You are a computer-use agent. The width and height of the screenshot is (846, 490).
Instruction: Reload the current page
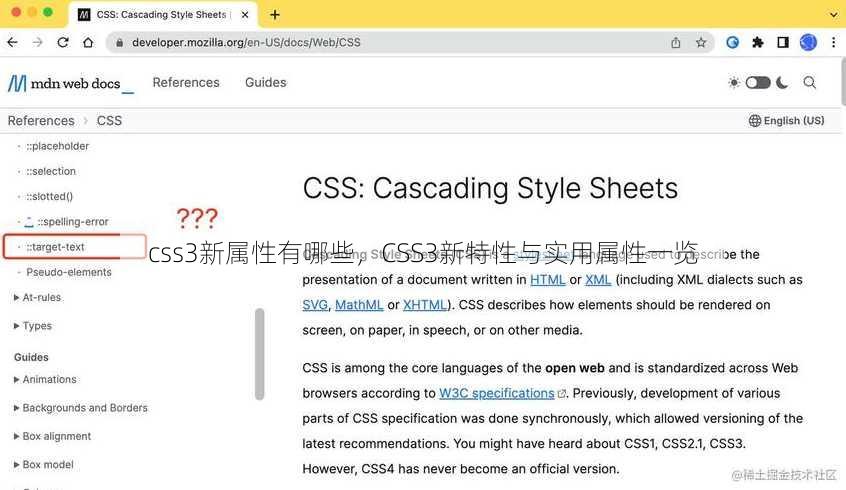(63, 42)
